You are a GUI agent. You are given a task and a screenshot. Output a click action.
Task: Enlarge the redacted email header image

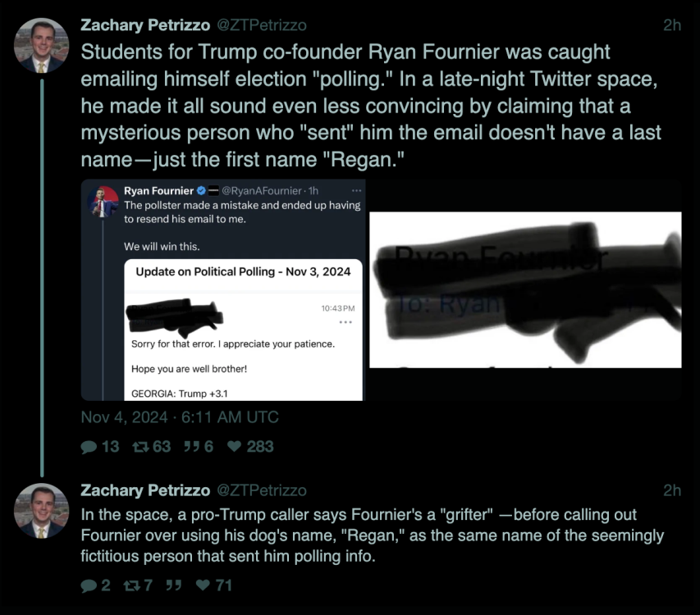click(525, 289)
